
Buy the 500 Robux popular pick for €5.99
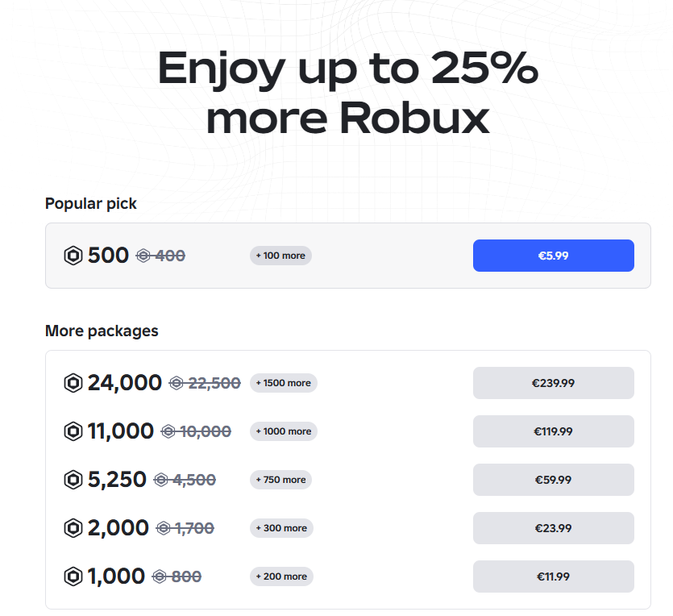[553, 255]
